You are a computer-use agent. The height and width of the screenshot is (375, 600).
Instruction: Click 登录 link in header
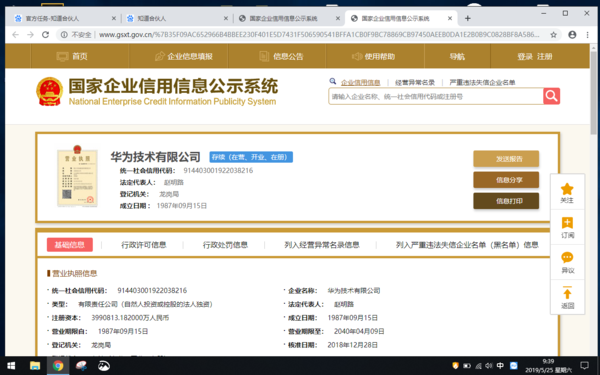coord(525,56)
